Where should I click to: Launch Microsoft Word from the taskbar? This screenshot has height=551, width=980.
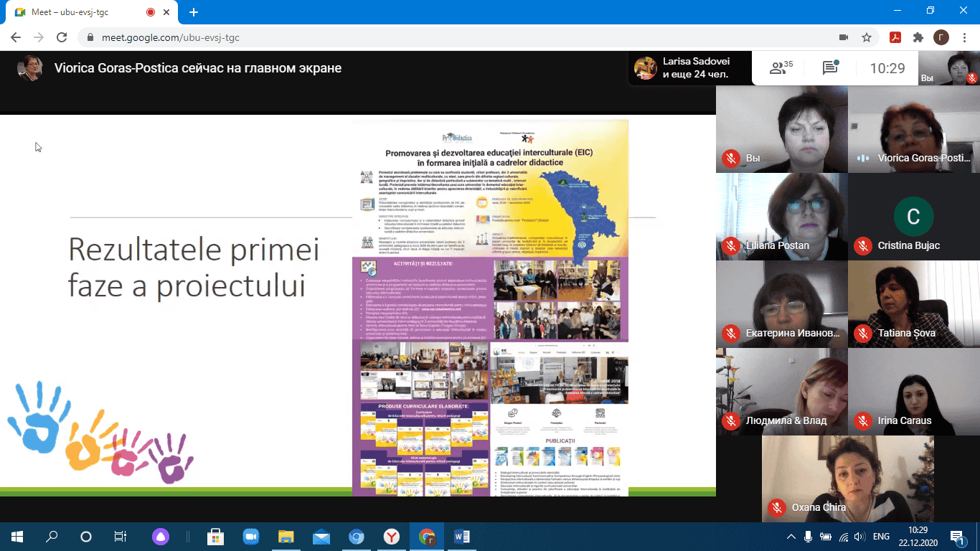pyautogui.click(x=462, y=536)
